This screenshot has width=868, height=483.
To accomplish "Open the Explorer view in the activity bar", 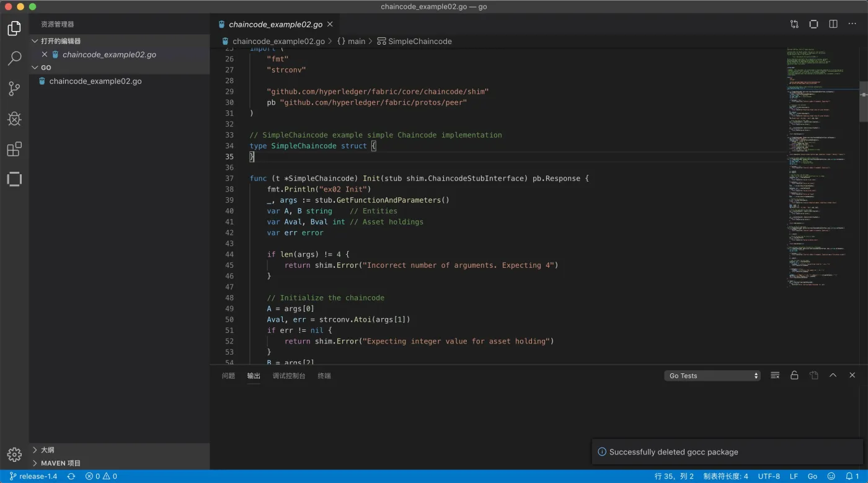I will tap(14, 29).
